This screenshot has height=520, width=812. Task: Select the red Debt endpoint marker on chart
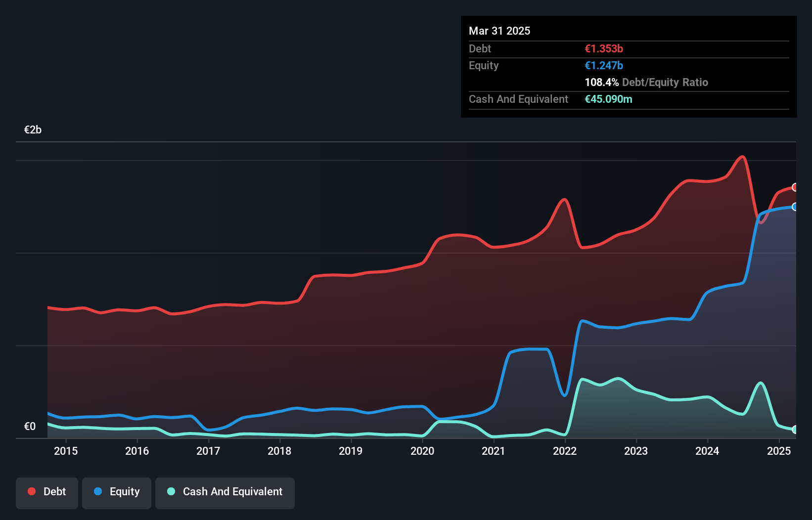(x=795, y=187)
